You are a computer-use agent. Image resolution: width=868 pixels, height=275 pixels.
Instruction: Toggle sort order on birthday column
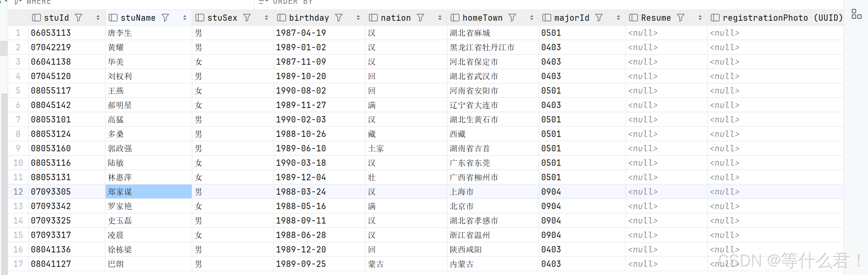coord(358,18)
